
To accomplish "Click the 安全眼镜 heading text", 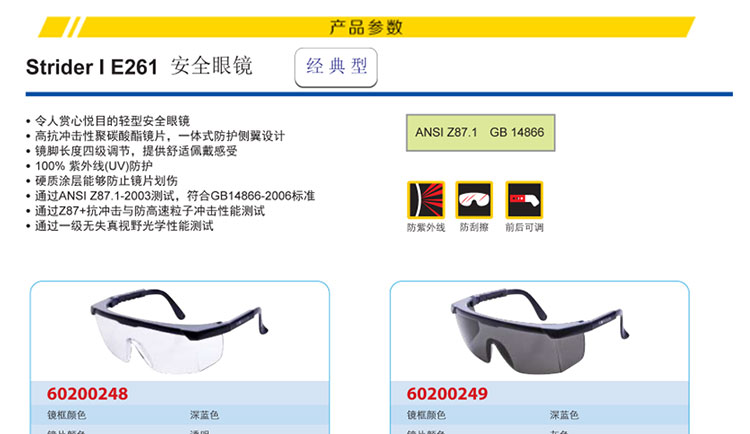I will [x=211, y=66].
